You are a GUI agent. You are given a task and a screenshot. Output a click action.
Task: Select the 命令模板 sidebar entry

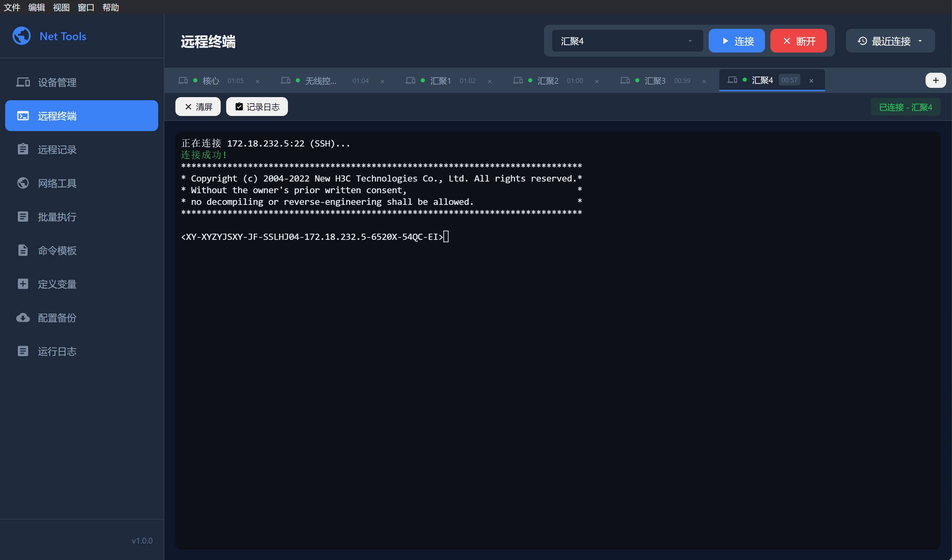[x=57, y=250]
